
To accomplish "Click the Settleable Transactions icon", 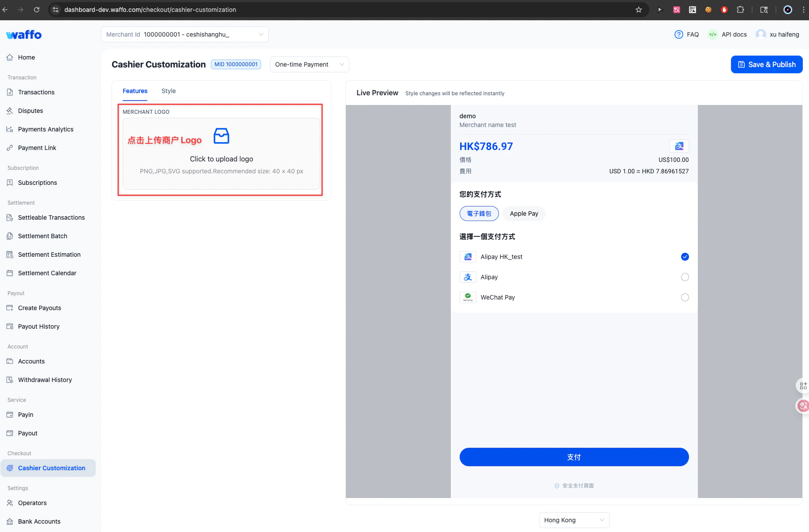I will point(10,217).
